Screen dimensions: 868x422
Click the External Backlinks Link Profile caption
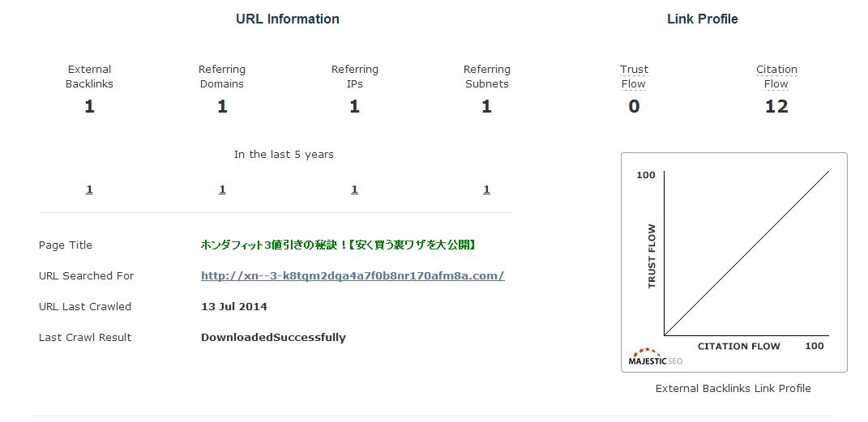pyautogui.click(x=733, y=389)
